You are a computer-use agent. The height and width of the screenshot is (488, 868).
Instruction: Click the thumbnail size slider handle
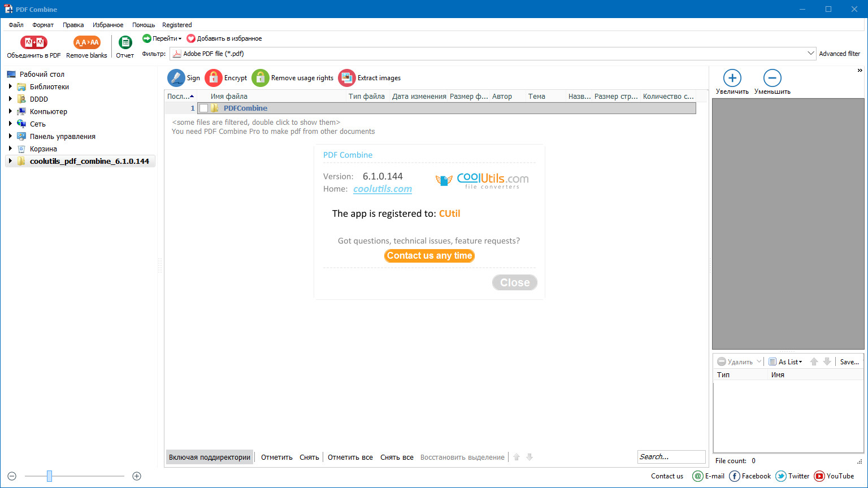pos(49,476)
